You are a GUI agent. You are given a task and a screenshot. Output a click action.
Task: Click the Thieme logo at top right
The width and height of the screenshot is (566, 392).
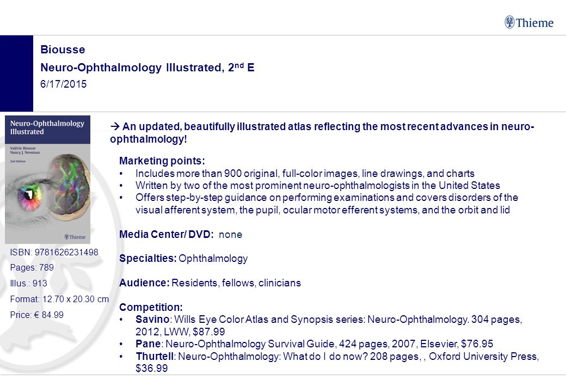pyautogui.click(x=529, y=22)
